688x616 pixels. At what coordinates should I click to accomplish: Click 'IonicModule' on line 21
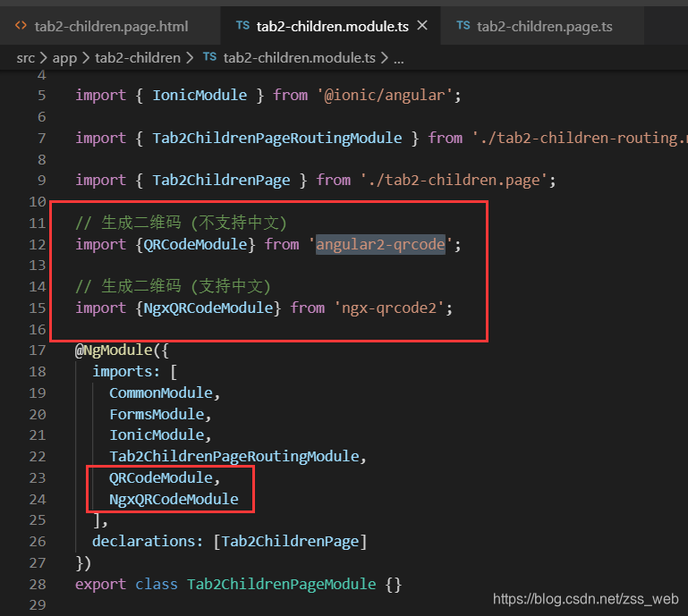[157, 435]
